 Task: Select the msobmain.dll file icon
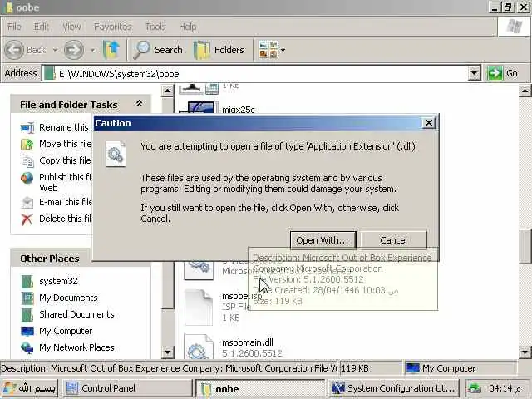point(199,347)
